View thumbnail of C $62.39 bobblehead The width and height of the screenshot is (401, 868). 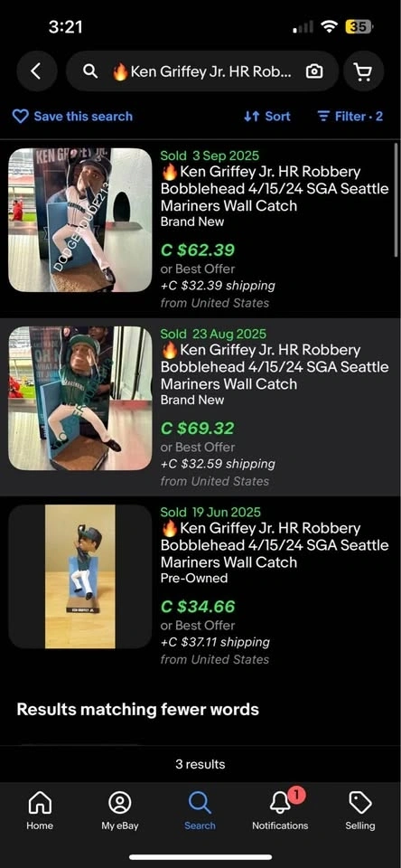80,220
